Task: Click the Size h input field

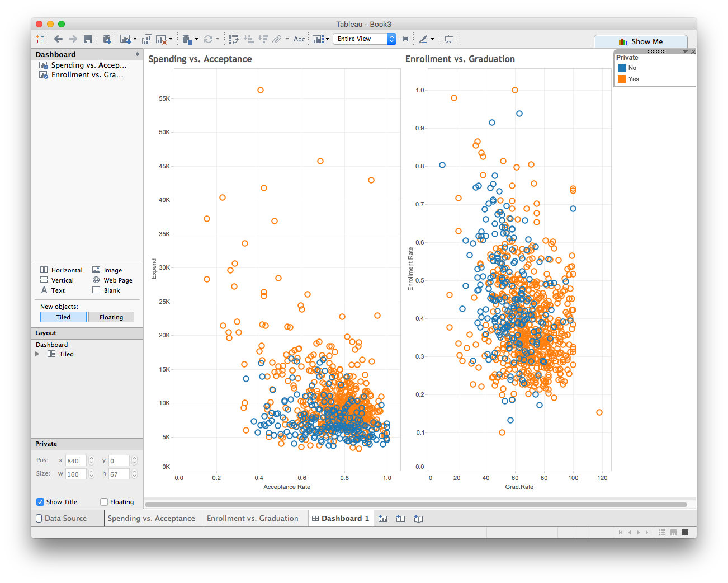Action: [119, 474]
